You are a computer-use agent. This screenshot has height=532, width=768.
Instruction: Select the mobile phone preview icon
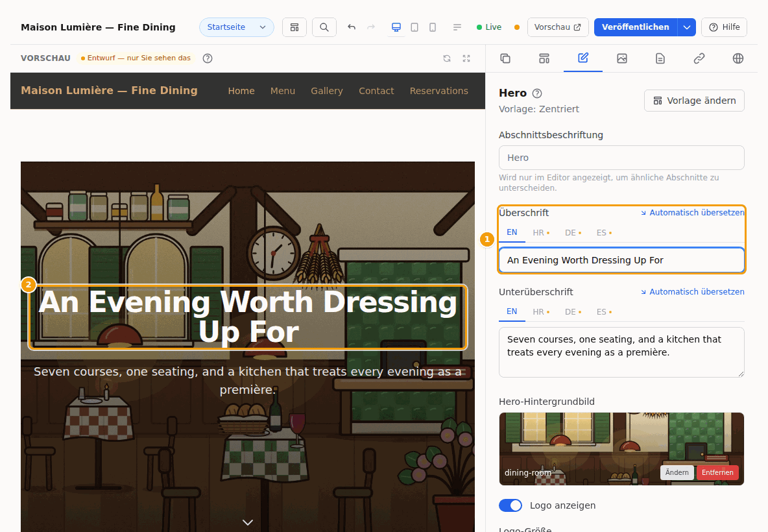(x=433, y=27)
